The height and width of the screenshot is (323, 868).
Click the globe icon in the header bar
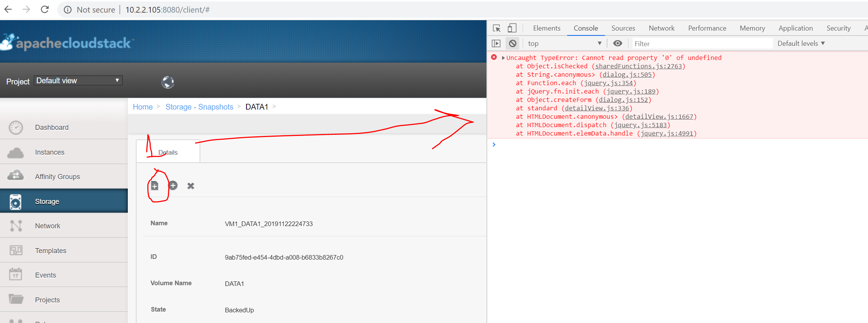pyautogui.click(x=168, y=82)
